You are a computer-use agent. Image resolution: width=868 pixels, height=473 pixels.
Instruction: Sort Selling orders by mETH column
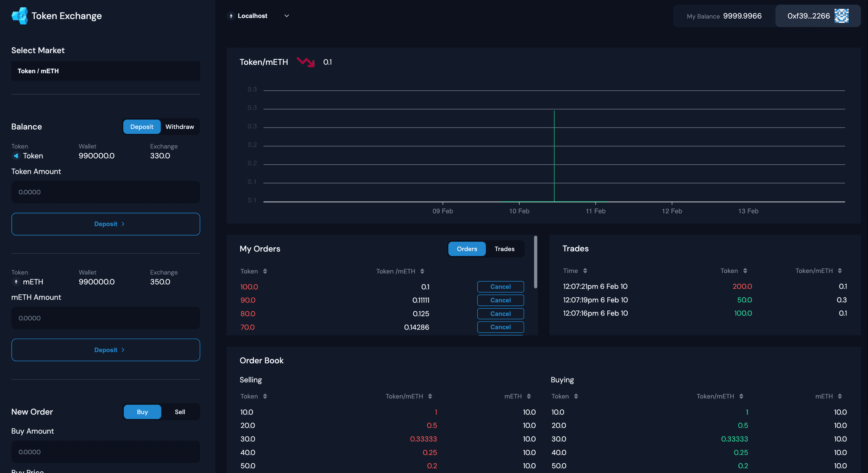pyautogui.click(x=529, y=396)
